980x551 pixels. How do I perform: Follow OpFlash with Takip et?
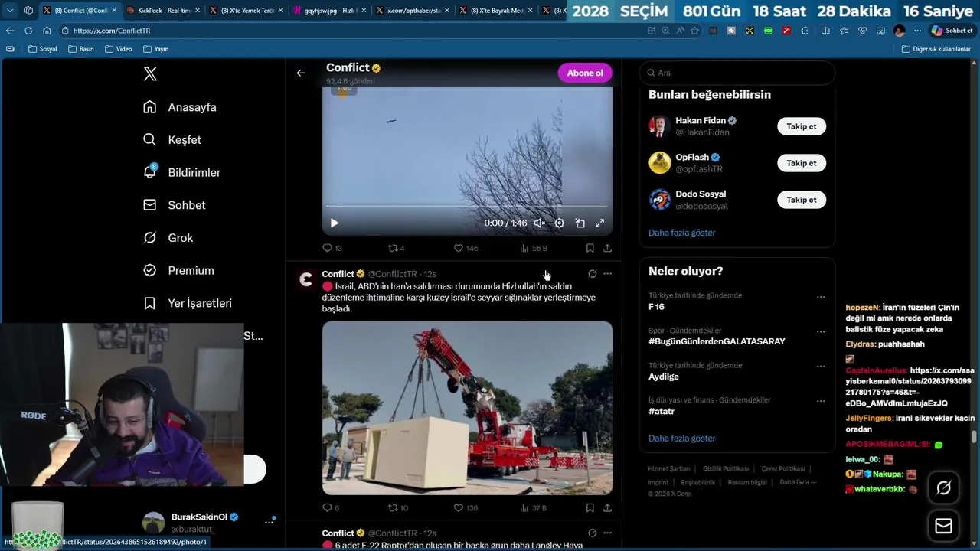(802, 163)
